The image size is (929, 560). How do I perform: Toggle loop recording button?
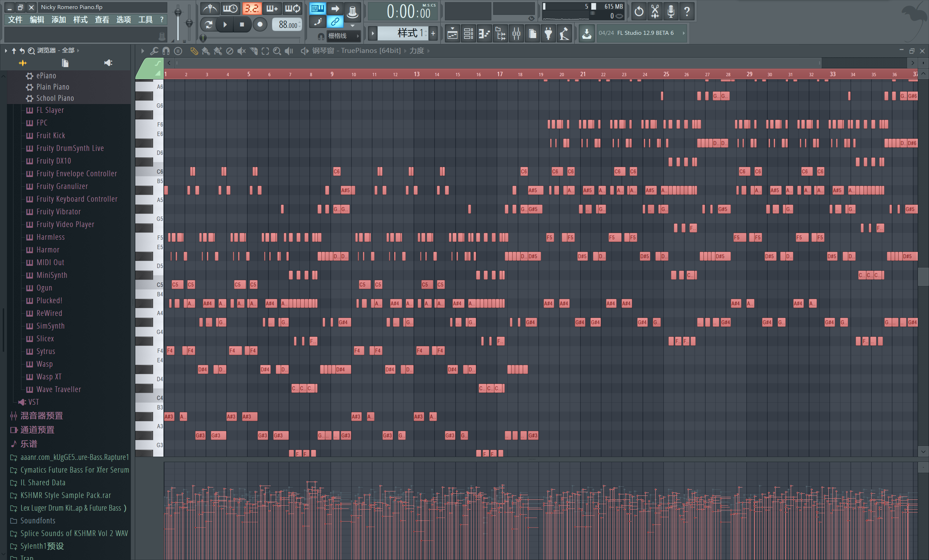pos(292,8)
